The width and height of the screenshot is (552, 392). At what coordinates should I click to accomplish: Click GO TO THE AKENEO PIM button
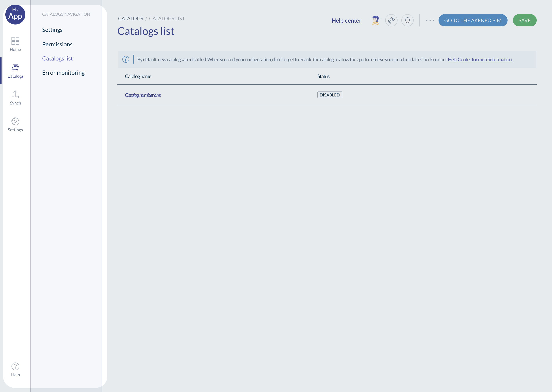point(473,20)
